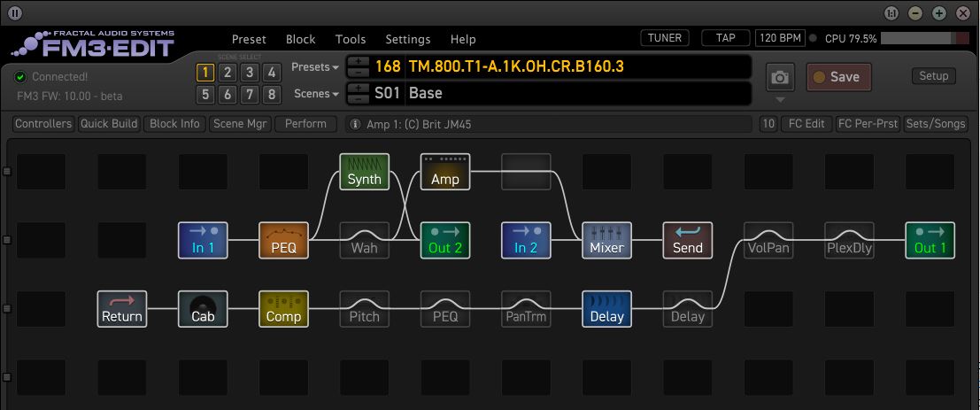Toggle scene 8 selection
This screenshot has width=980, height=410.
[x=272, y=95]
